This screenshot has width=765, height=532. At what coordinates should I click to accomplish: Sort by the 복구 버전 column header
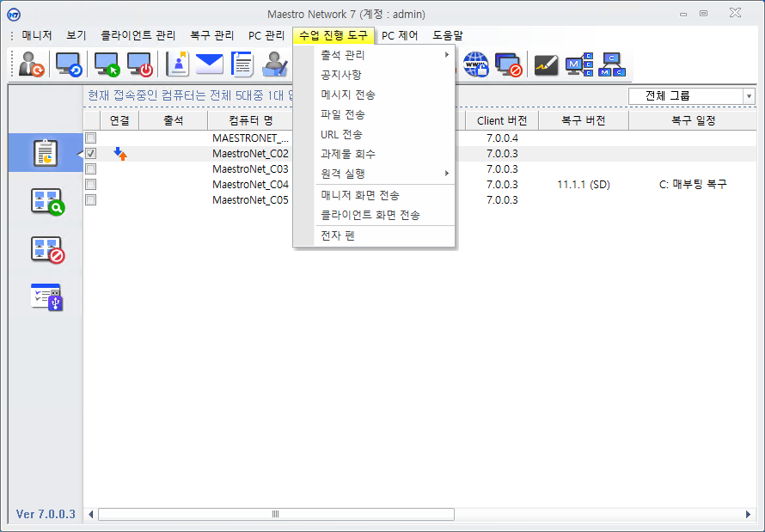(583, 121)
